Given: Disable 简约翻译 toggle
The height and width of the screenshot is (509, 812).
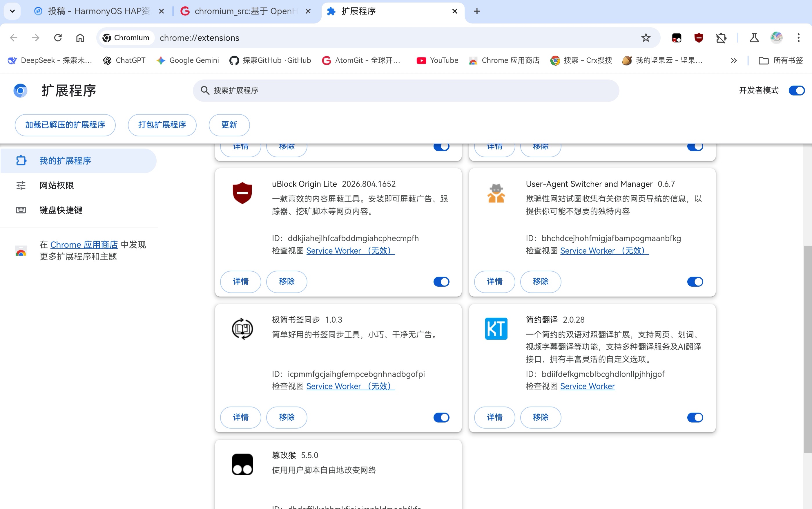Looking at the screenshot, I should (x=695, y=417).
